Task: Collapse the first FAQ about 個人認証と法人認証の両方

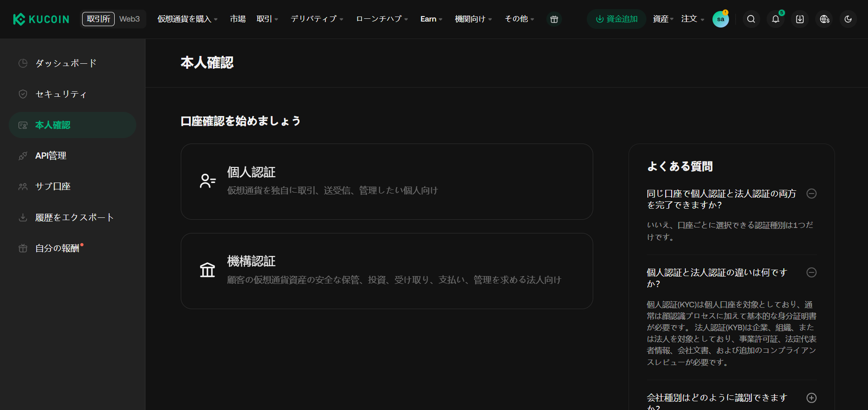Action: pyautogui.click(x=812, y=194)
